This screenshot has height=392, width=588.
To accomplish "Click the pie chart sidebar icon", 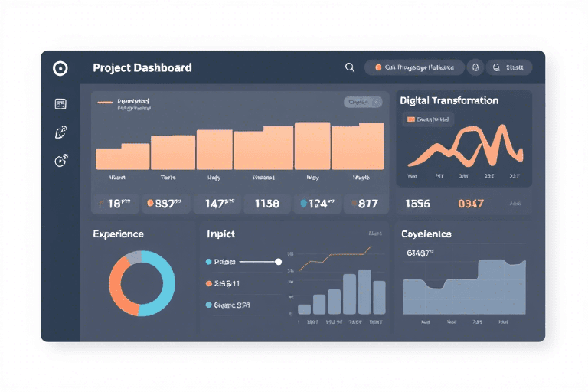I will (60, 161).
